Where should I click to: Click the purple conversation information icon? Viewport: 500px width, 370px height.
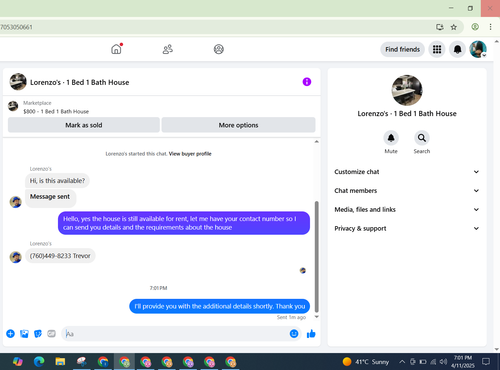click(x=307, y=82)
